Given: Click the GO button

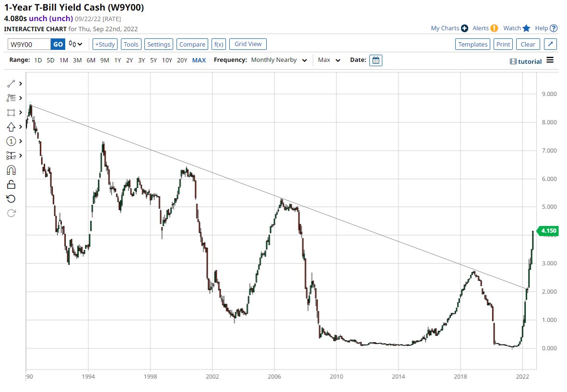Looking at the screenshot, I should pos(58,44).
